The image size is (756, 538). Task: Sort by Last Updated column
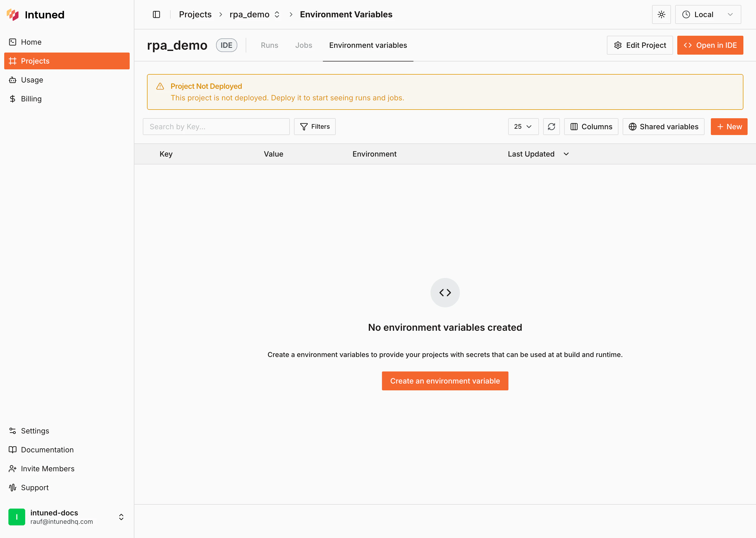538,154
